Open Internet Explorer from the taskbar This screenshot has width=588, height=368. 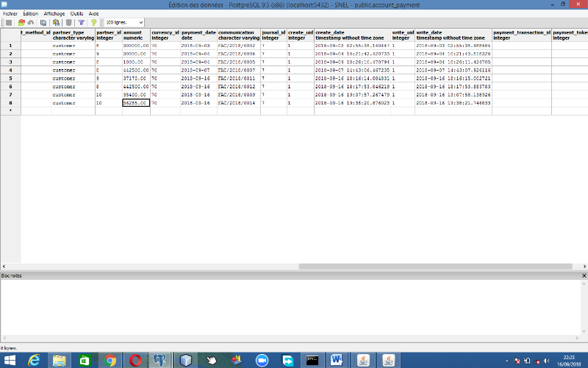(x=34, y=361)
